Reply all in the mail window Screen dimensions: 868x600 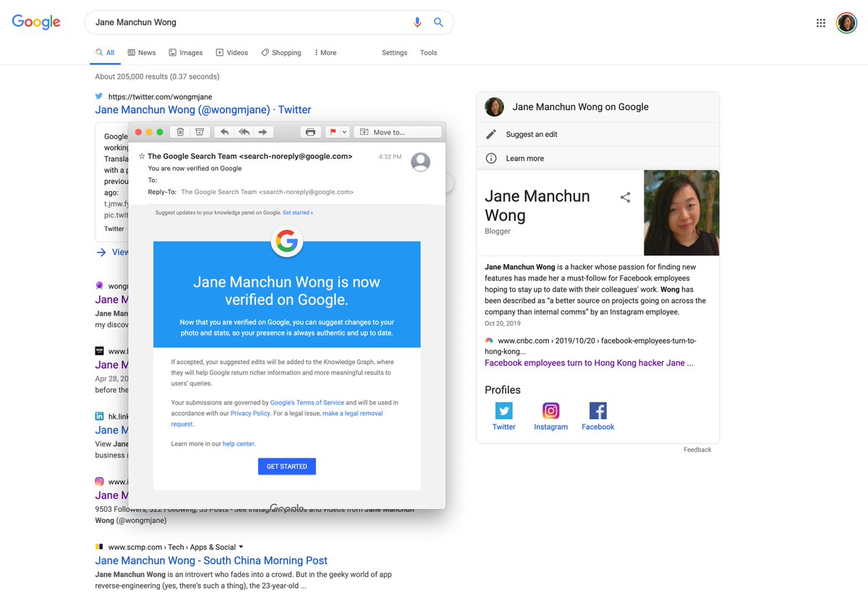(x=244, y=132)
